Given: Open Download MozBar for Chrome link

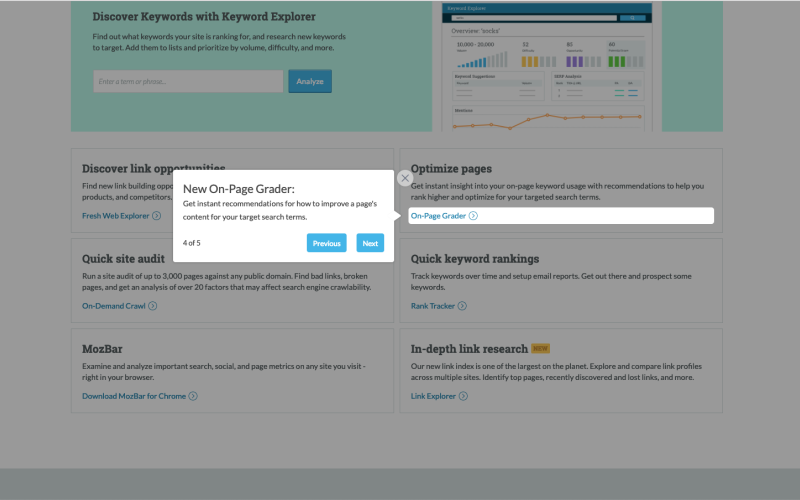Looking at the screenshot, I should tap(134, 396).
